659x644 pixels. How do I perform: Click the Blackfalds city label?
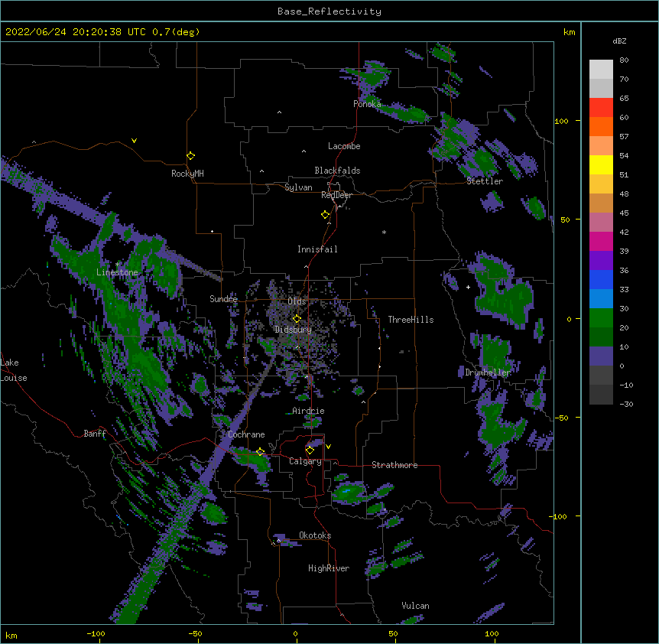click(x=337, y=171)
